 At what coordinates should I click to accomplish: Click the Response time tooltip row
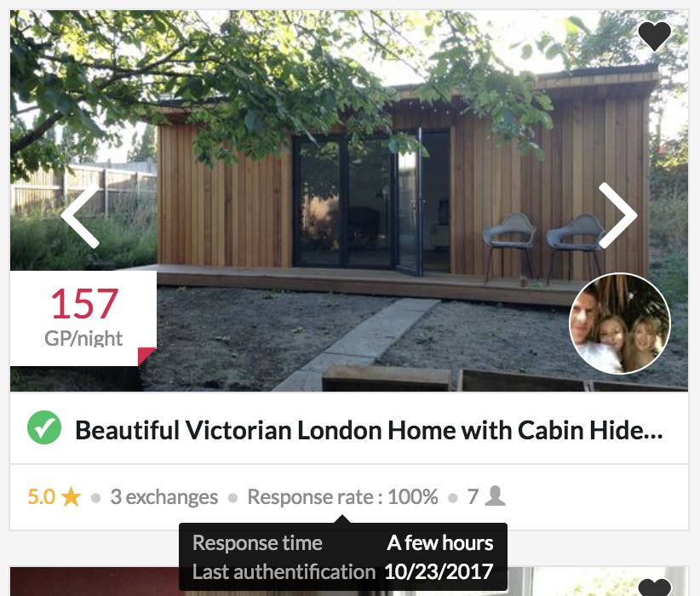tap(343, 543)
